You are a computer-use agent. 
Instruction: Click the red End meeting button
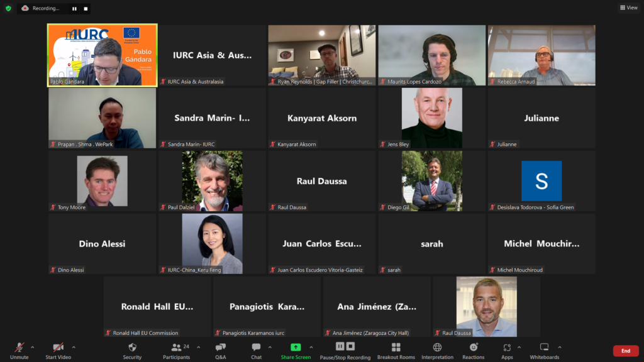tap(625, 351)
